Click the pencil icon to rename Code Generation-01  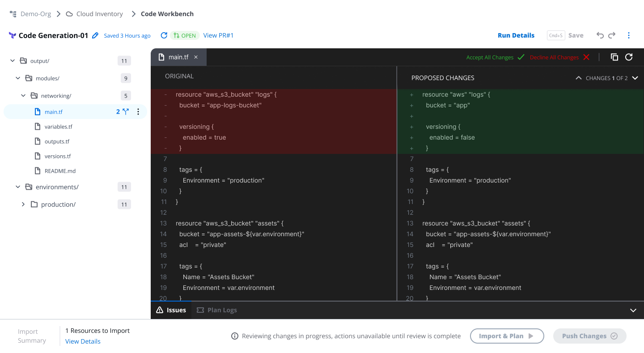[95, 35]
